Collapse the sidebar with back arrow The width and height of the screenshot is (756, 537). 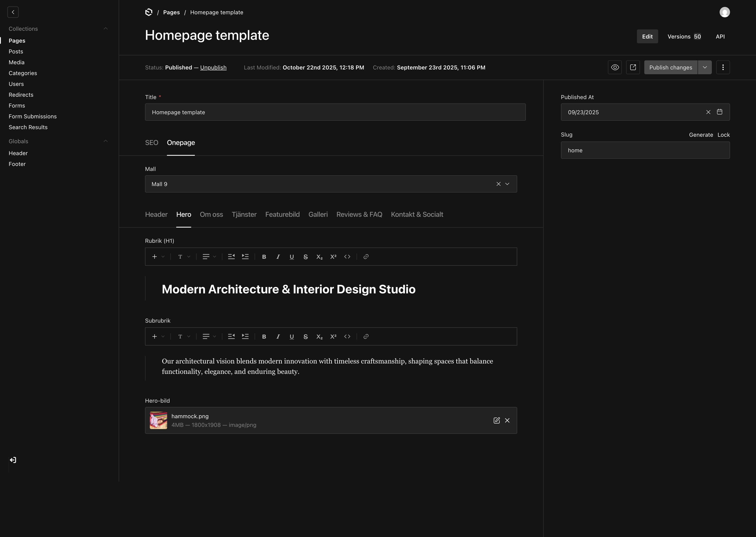(x=13, y=12)
